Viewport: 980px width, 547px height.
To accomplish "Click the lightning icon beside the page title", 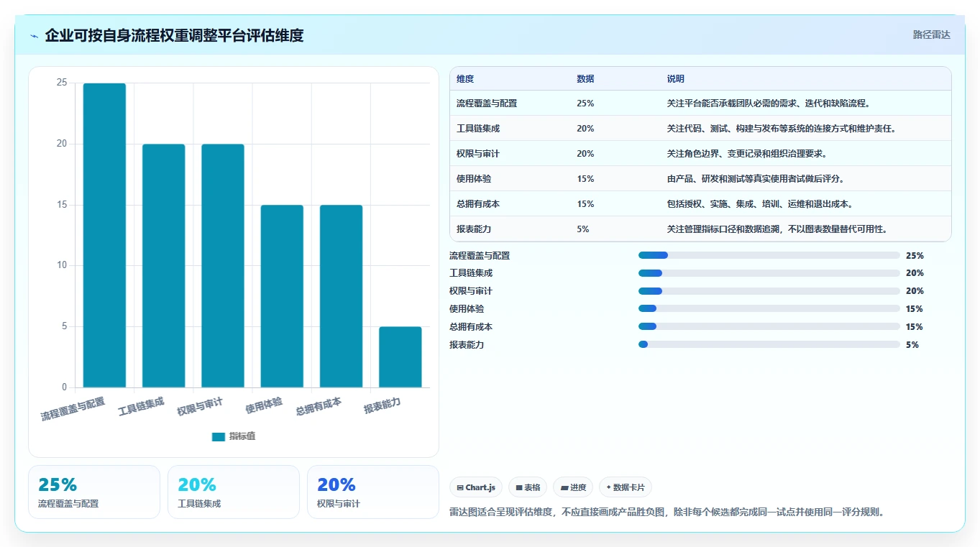I will [34, 36].
